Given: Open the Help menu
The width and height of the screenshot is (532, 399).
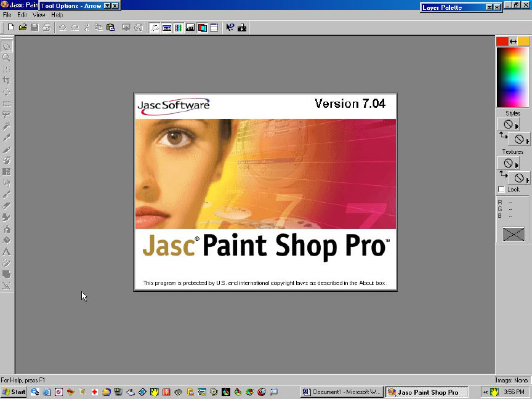Looking at the screenshot, I should (x=57, y=15).
